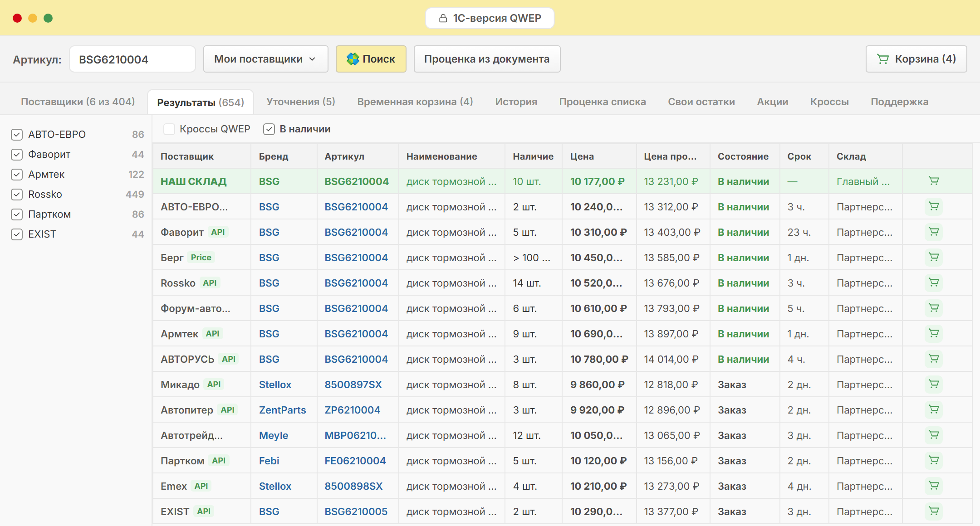
Task: Click cart icon in Rossko row
Action: (934, 282)
